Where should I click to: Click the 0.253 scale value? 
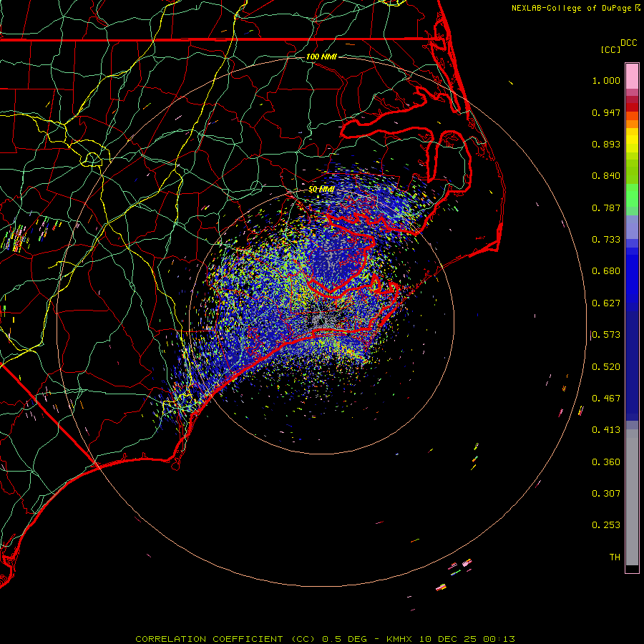[606, 525]
